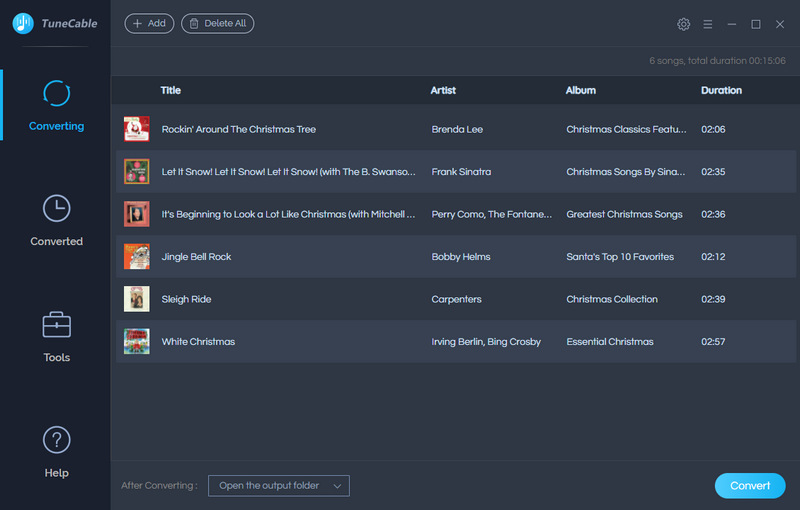Close the TuneCable window
The height and width of the screenshot is (510, 800).
click(780, 24)
